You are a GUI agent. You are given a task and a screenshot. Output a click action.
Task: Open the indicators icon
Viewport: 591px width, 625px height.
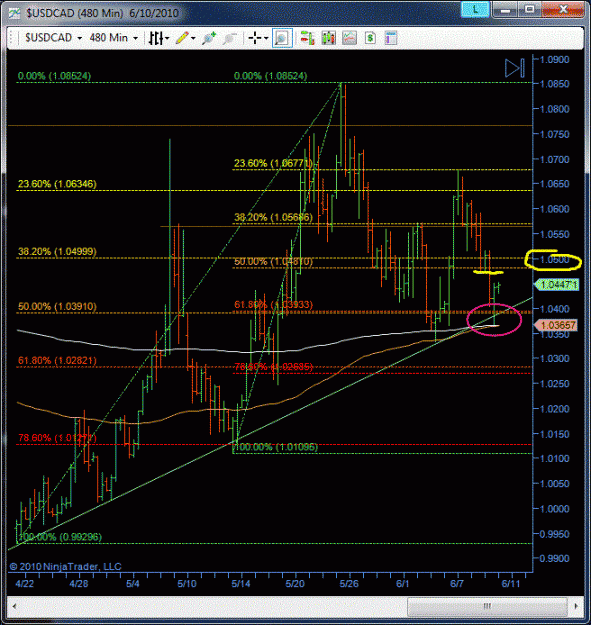349,38
